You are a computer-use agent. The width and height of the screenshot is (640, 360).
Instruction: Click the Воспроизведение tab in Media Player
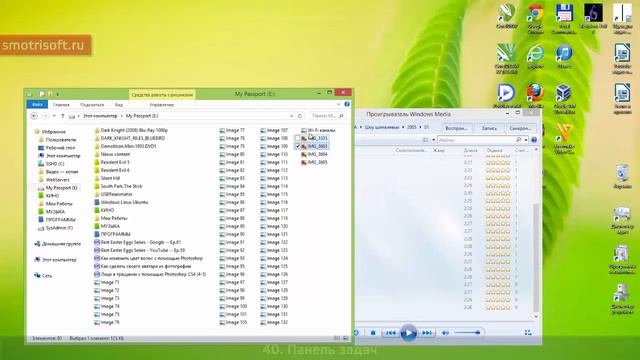457,128
